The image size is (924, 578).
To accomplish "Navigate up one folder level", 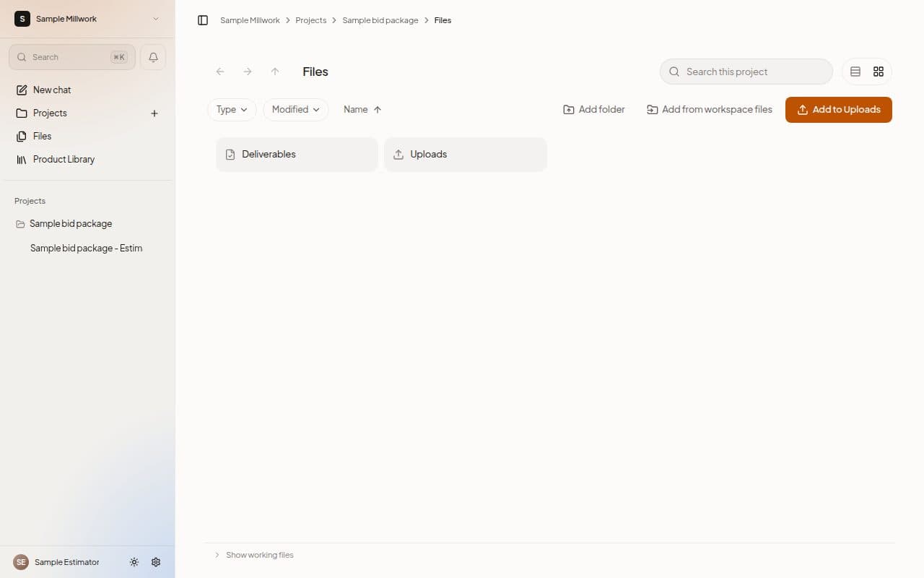I will pos(275,72).
